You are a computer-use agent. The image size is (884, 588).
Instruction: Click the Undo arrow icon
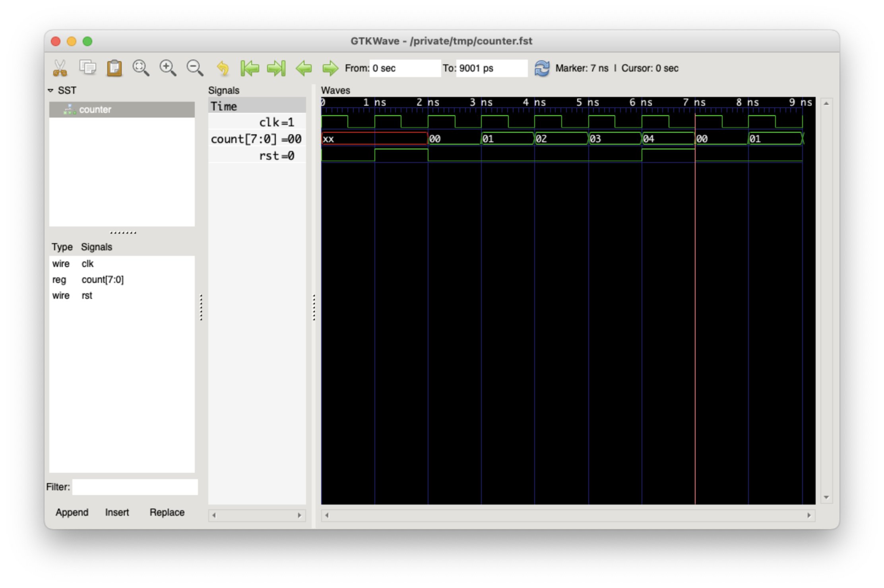[x=223, y=68]
